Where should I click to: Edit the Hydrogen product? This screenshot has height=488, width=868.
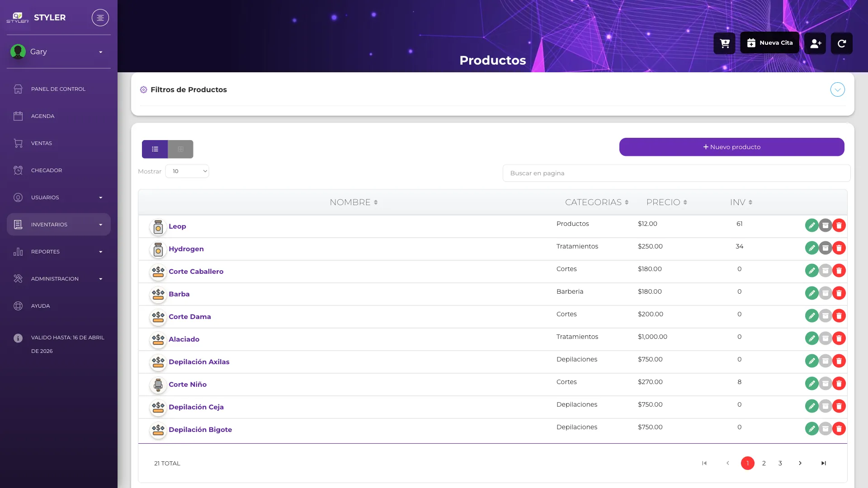pos(811,248)
